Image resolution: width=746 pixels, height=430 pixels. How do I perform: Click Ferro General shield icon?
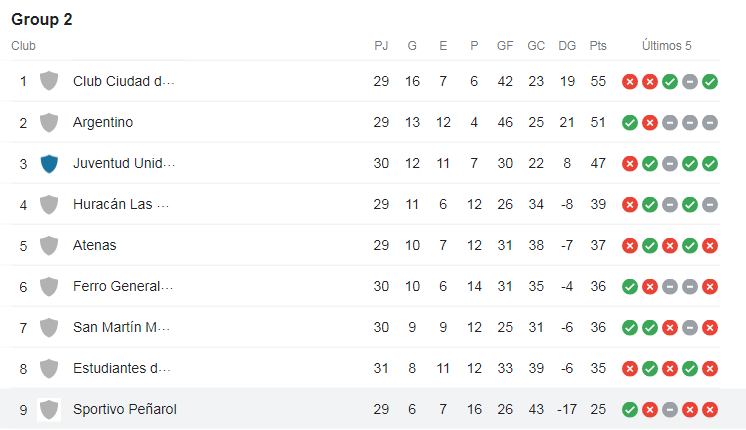[x=49, y=286]
